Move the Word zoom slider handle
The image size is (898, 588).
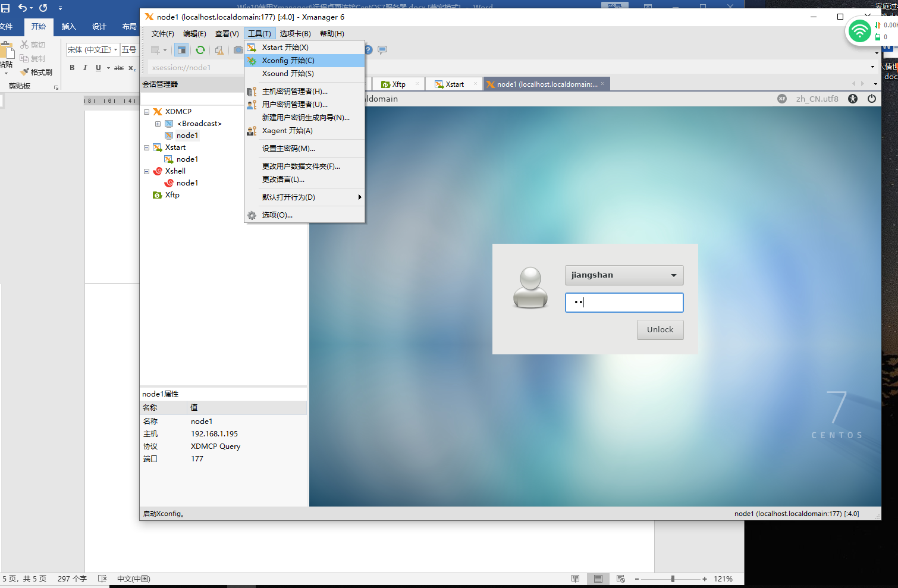[673, 578]
